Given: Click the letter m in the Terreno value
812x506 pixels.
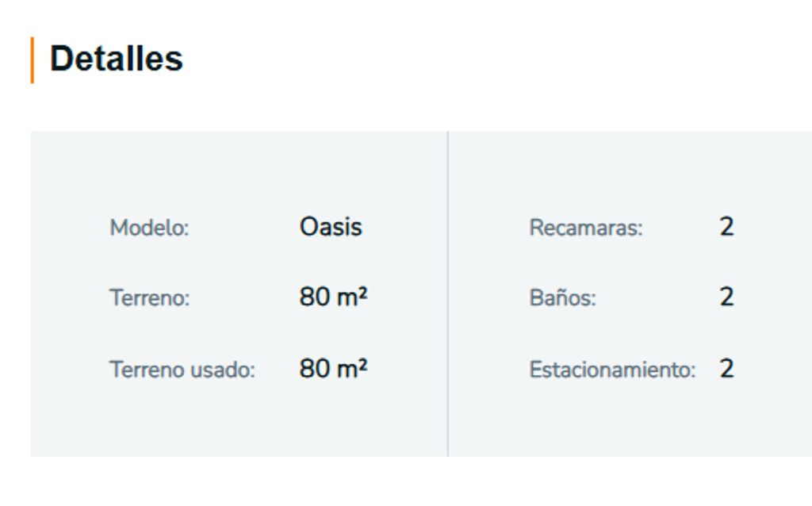Looking at the screenshot, I should 347,299.
